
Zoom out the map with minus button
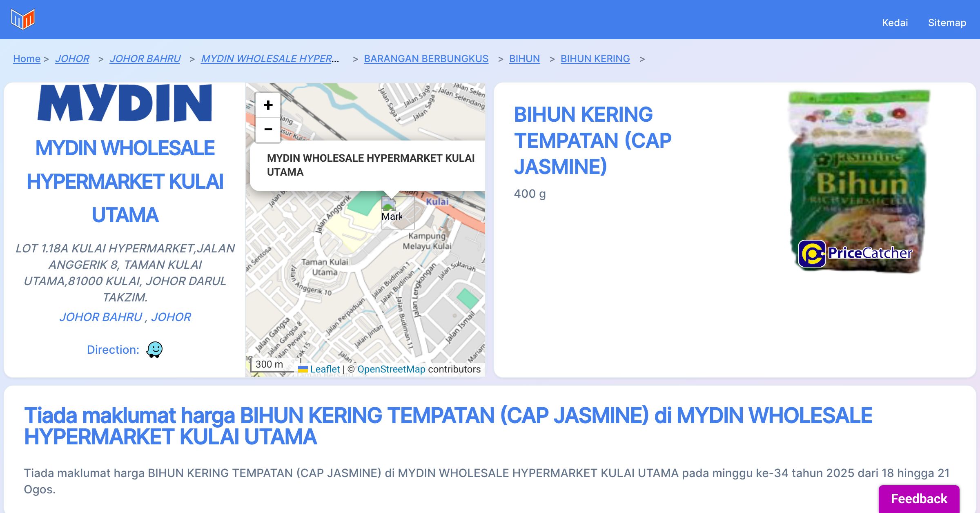pyautogui.click(x=268, y=129)
